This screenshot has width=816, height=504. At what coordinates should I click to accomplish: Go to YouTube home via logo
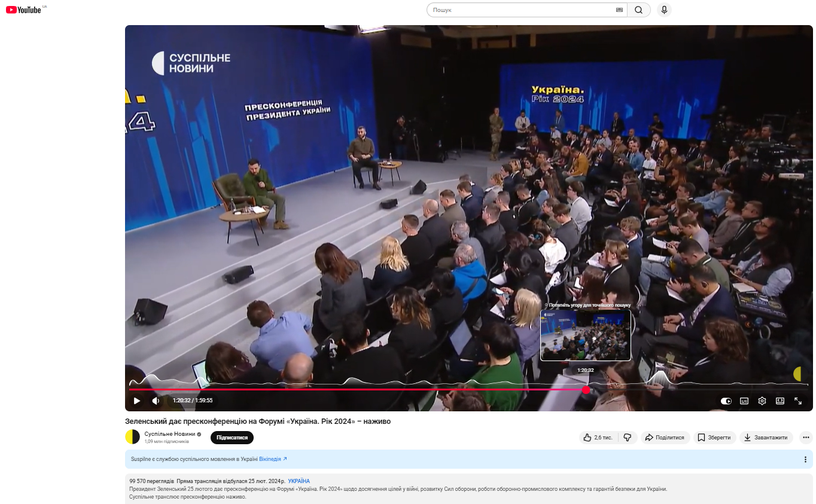(x=24, y=10)
